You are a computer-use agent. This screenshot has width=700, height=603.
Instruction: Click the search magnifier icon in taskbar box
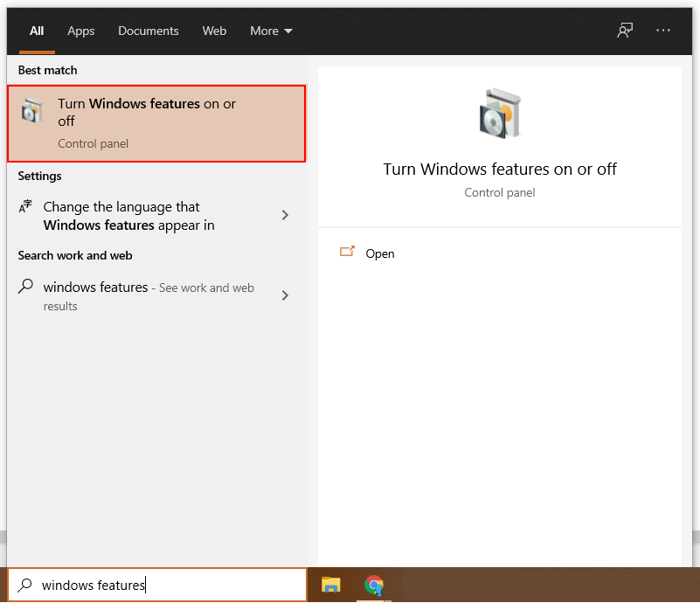coord(25,585)
